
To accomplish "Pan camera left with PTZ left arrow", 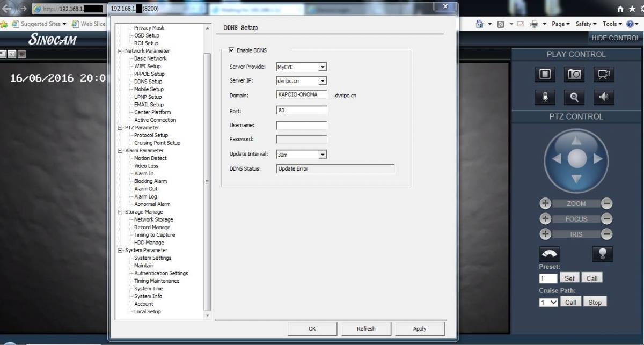I will pos(557,159).
